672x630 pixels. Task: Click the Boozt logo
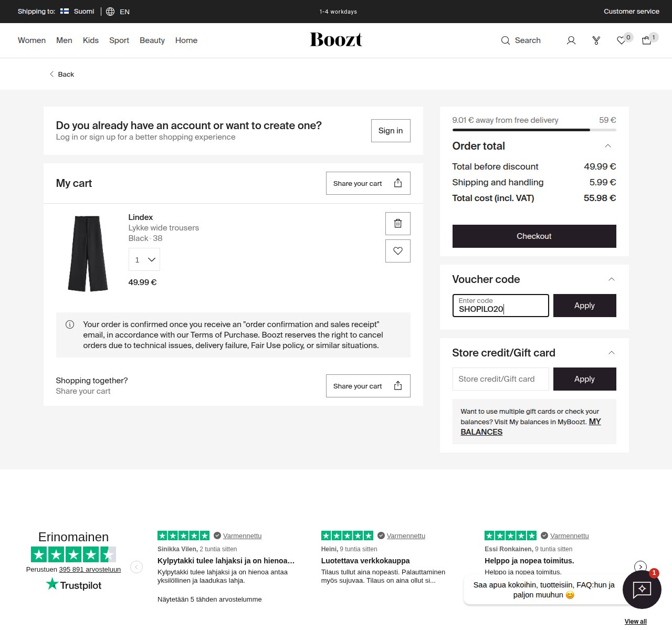click(x=336, y=40)
